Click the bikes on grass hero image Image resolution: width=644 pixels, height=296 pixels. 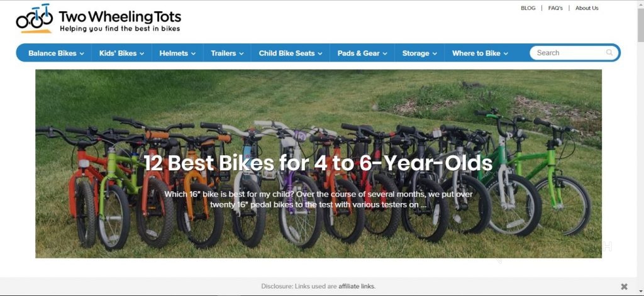pos(318,163)
